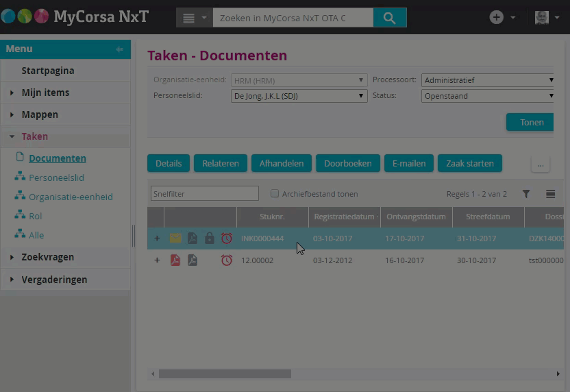Expand the Zoekvragen section
This screenshot has height=392, width=570.
12,257
